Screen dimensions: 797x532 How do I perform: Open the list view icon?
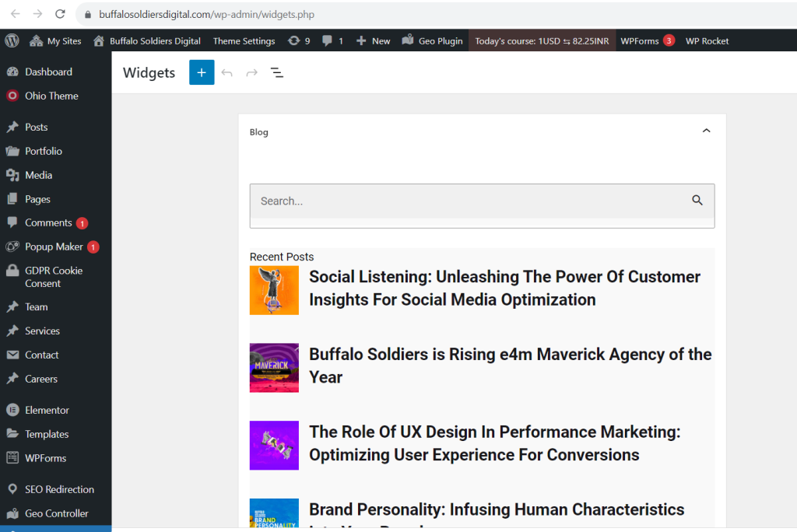click(276, 72)
